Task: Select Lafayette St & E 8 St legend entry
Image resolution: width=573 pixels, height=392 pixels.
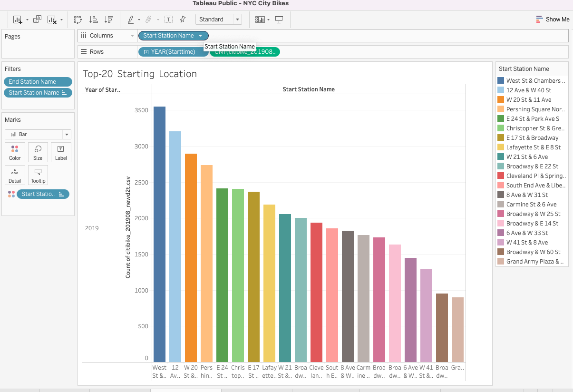Action: 532,147
